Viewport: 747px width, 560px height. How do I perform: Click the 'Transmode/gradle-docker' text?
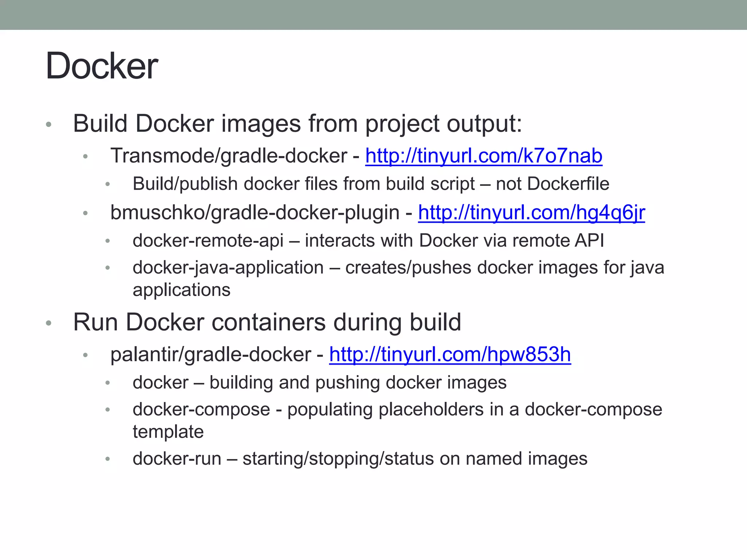point(229,156)
